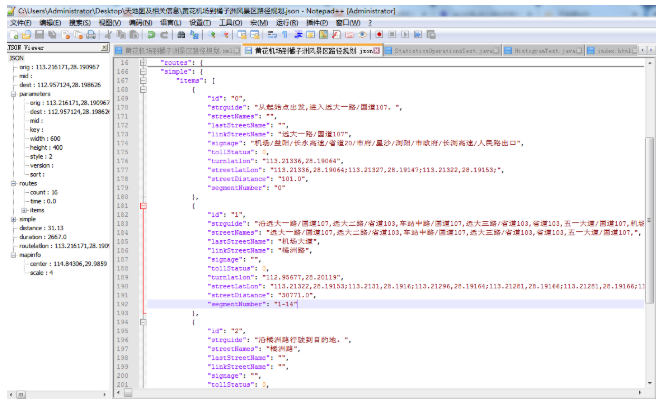Expand the simple node in JSON tree
The width and height of the screenshot is (656, 403).
(x=11, y=219)
